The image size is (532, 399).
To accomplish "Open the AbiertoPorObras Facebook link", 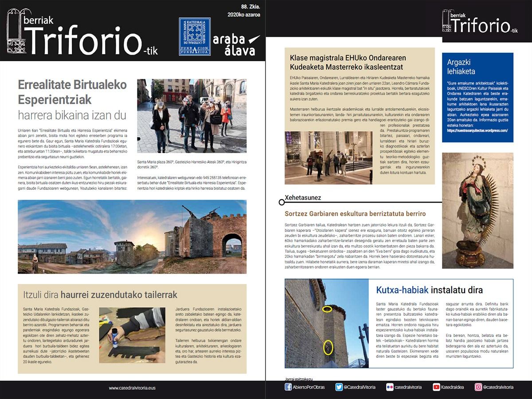I will tap(308, 387).
